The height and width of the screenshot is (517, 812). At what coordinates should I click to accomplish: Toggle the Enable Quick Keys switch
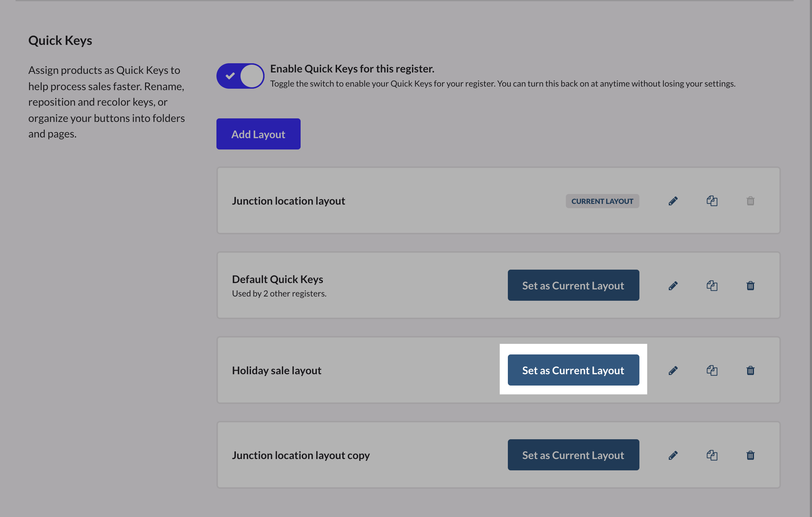coord(240,76)
